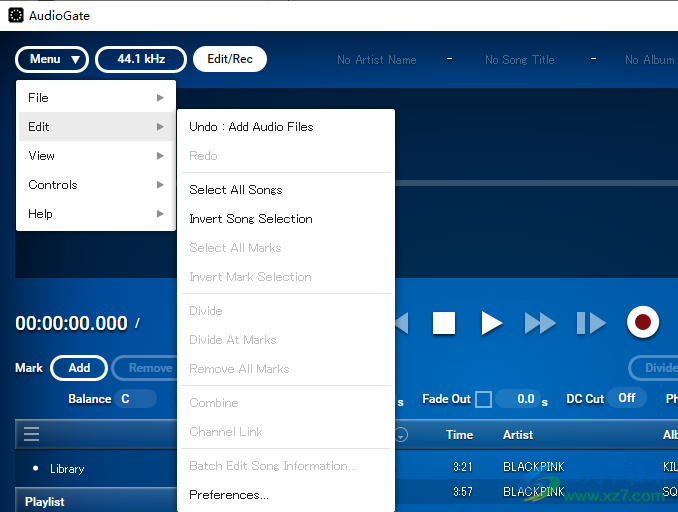Click the 44.1 kHz sample rate button
The width and height of the screenshot is (678, 512).
tap(141, 59)
